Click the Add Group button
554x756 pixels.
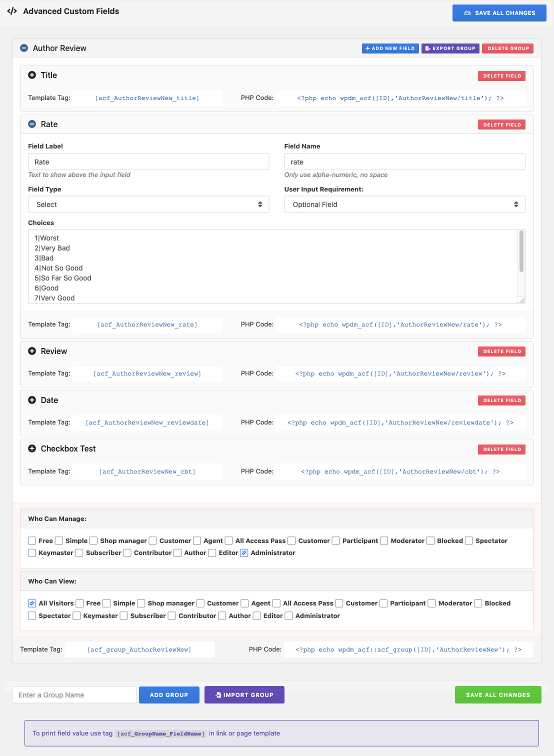[x=169, y=694]
